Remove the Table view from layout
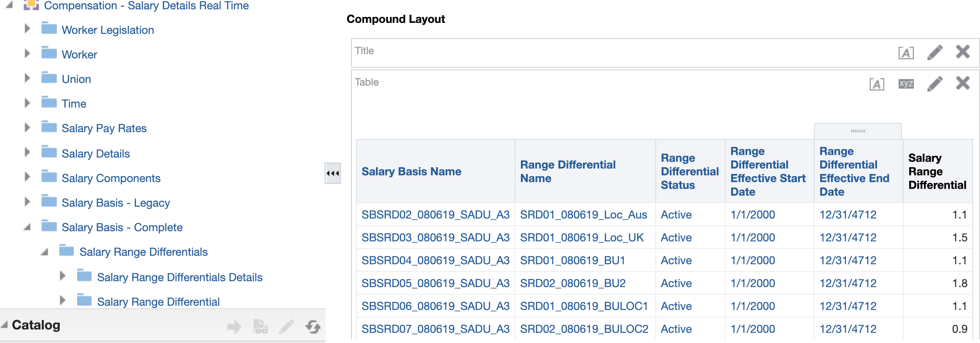Image resolution: width=980 pixels, height=343 pixels. (x=963, y=83)
